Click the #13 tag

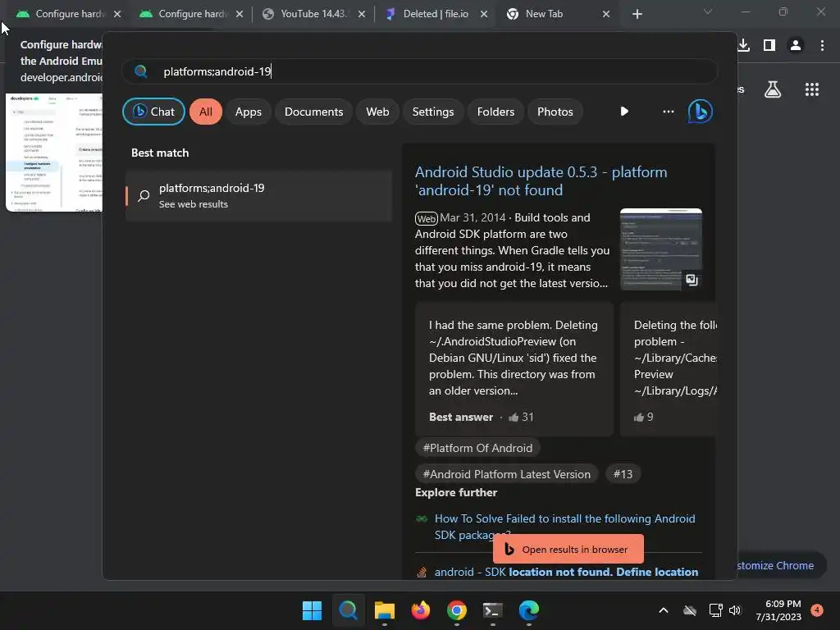(x=623, y=474)
